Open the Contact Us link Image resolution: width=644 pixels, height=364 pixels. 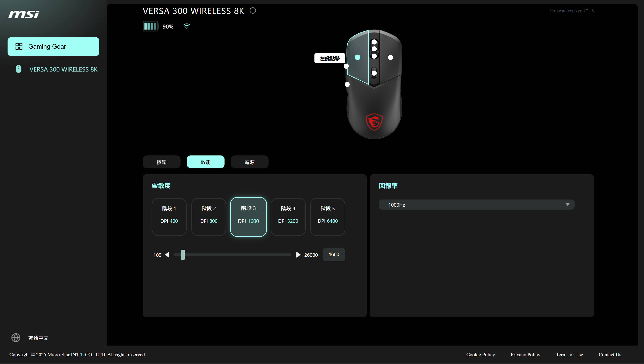610,355
